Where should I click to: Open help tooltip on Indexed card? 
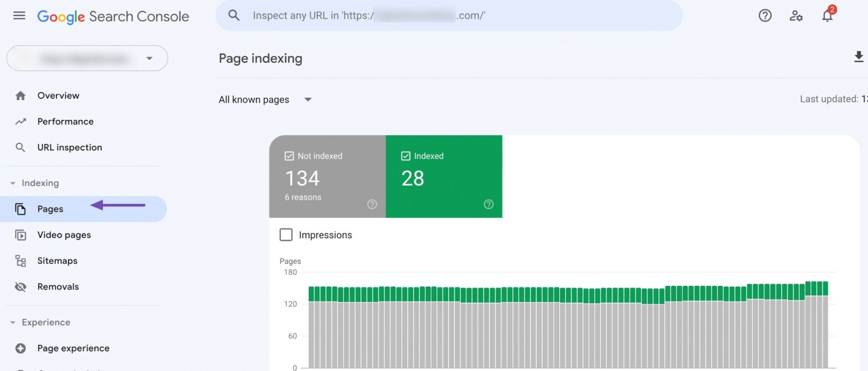point(488,204)
